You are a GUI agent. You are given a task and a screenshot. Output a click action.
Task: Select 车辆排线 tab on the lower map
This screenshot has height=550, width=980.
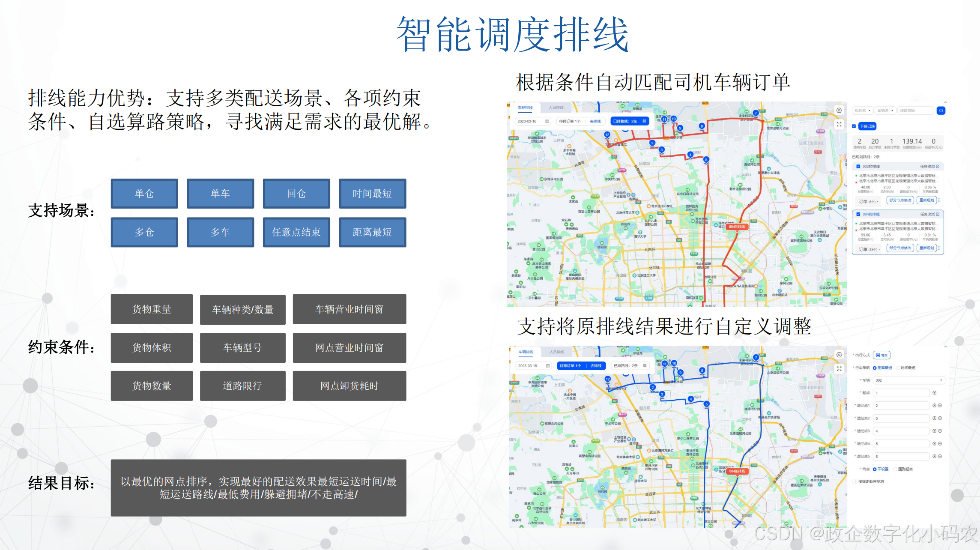526,352
